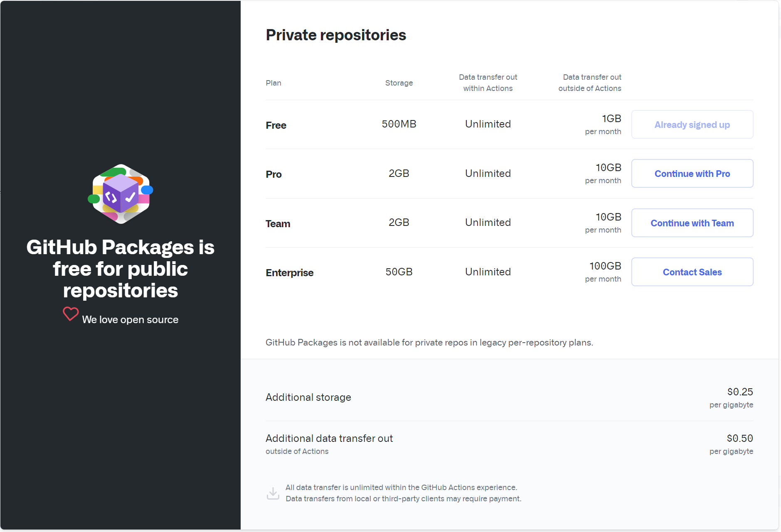The width and height of the screenshot is (781, 532).
Task: Select Continue with Team button
Action: (692, 223)
